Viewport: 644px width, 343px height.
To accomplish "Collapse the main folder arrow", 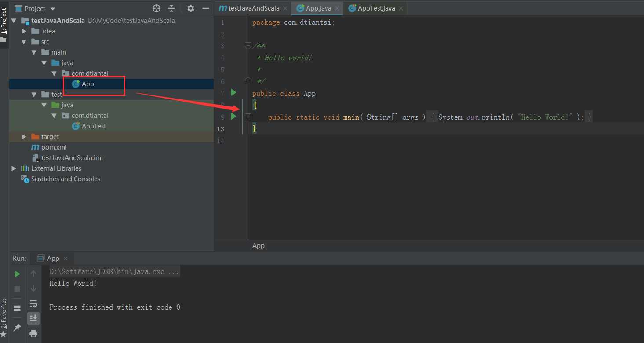I will [34, 52].
